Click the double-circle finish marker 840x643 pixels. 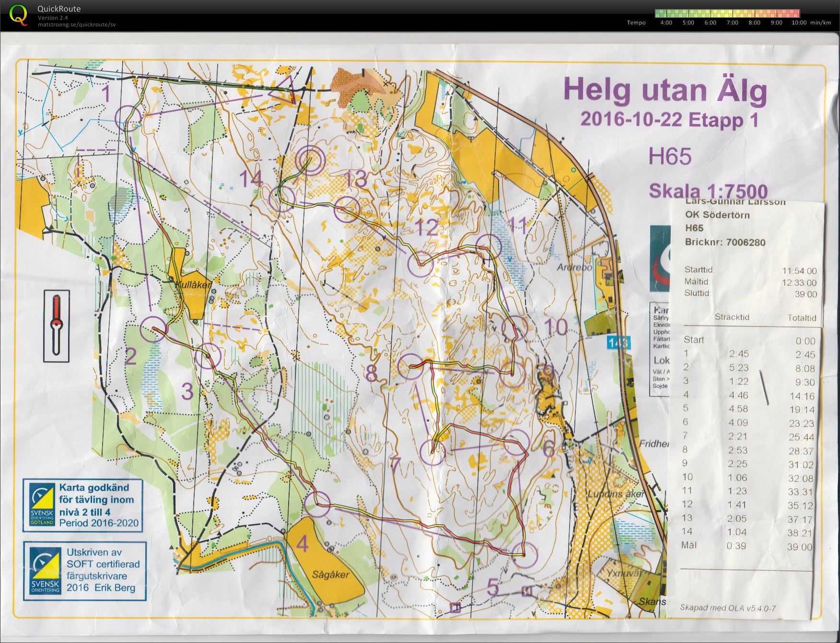point(310,159)
